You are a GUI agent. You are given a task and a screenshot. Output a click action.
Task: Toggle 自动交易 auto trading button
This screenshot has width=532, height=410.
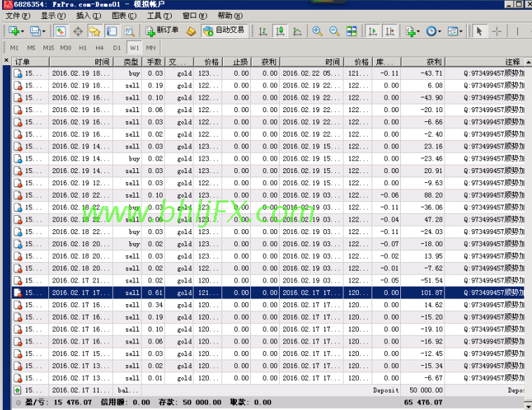pos(224,31)
